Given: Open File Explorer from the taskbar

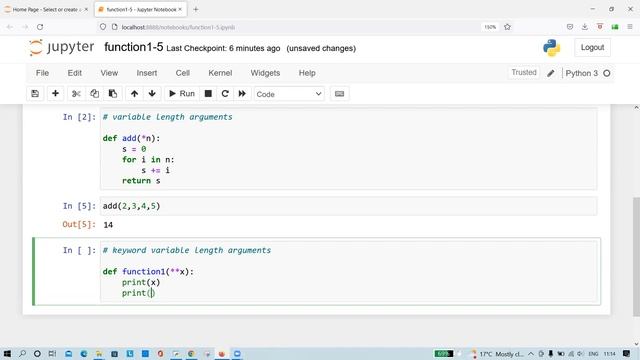Looking at the screenshot, I should (x=99, y=353).
